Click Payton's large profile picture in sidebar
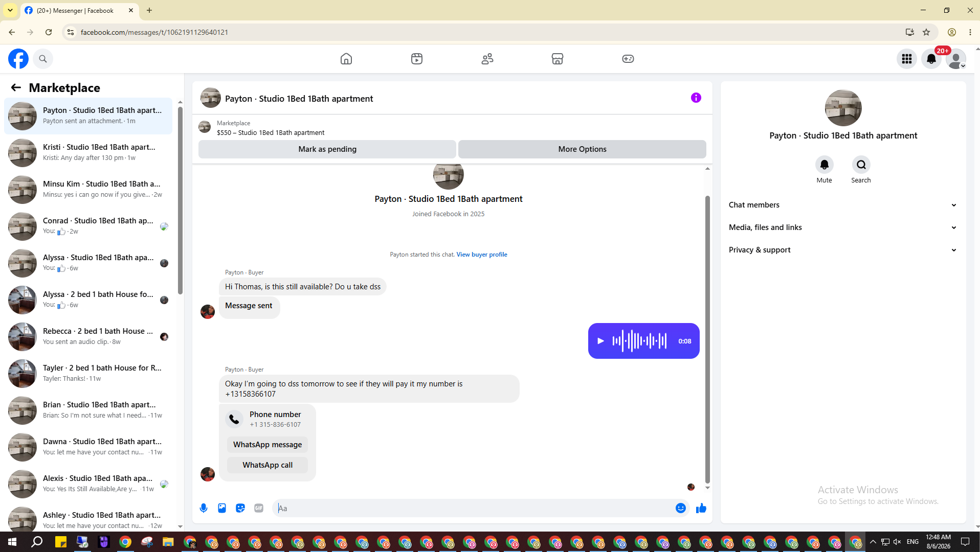980x552 pixels. [x=843, y=108]
